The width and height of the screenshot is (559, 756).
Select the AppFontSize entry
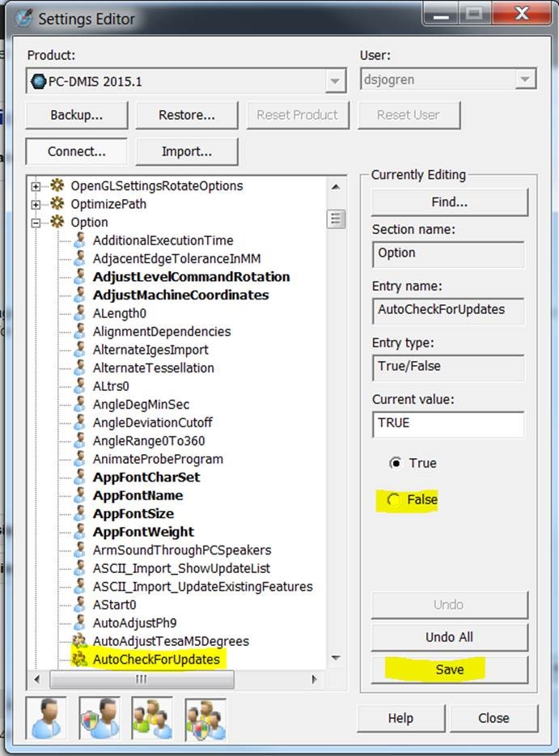point(133,513)
